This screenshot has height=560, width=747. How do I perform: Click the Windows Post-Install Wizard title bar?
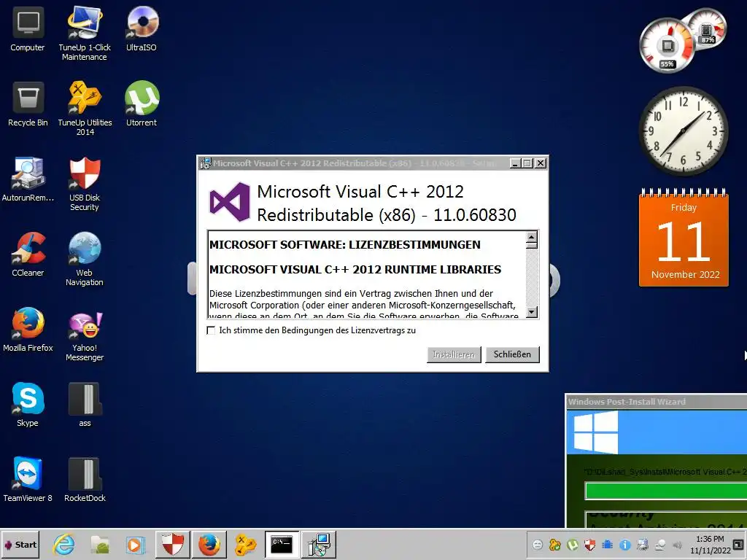(657, 402)
